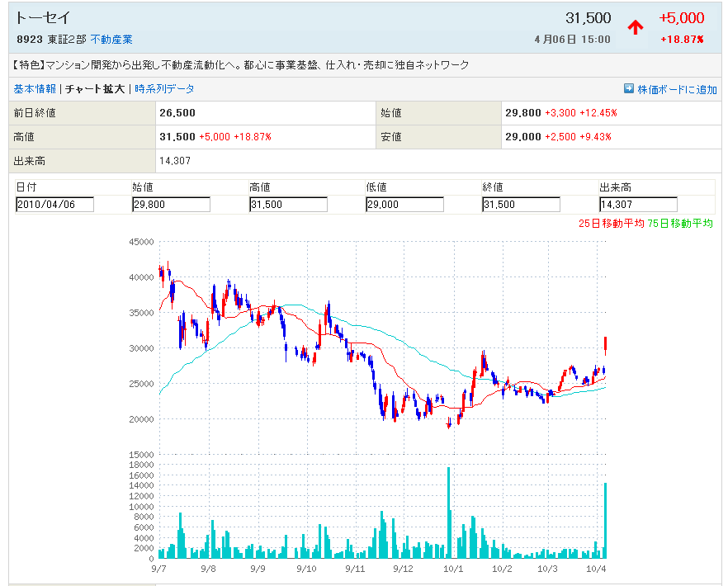Focus the 始値 input box above the chart
The height and width of the screenshot is (586, 728).
[x=171, y=205]
